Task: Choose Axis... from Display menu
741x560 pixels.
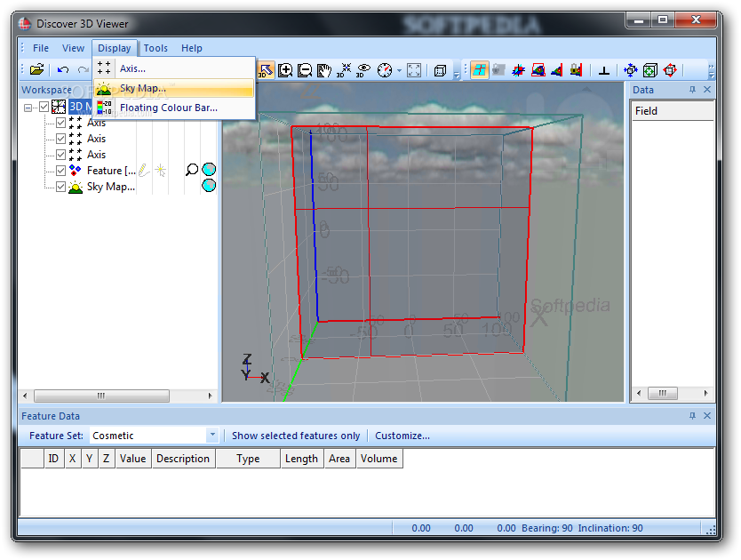Action: click(x=174, y=68)
